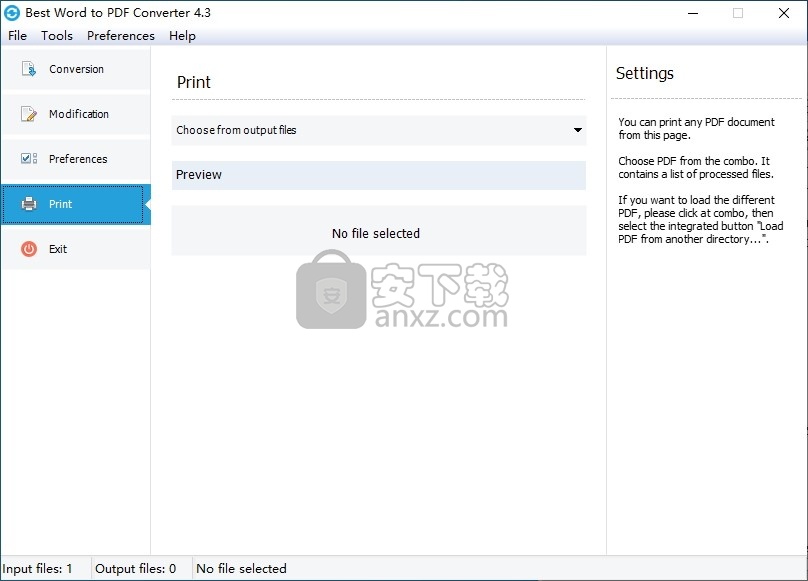Click the app logo in title bar
808x581 pixels.
pos(12,13)
